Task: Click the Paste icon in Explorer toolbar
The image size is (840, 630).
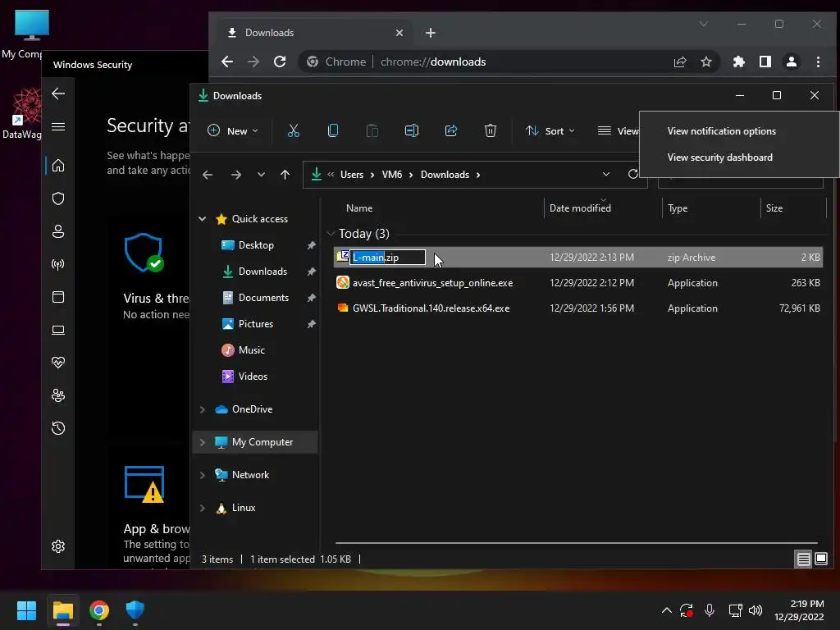Action: tap(372, 130)
